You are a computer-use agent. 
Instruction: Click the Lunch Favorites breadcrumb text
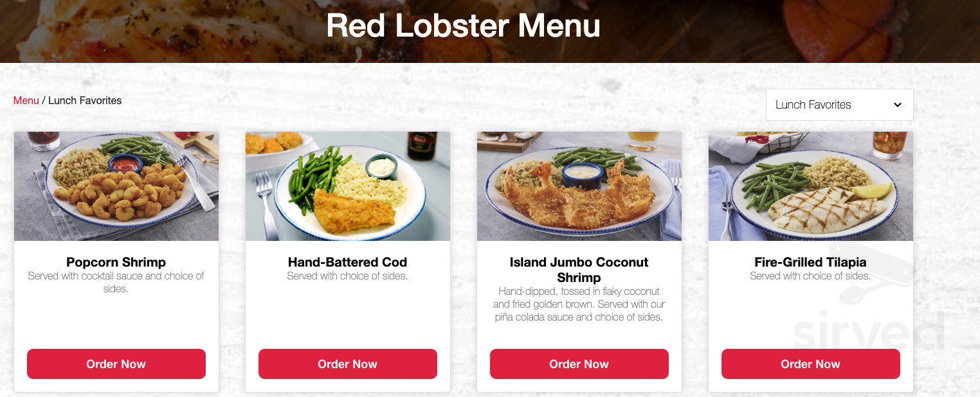coord(85,100)
